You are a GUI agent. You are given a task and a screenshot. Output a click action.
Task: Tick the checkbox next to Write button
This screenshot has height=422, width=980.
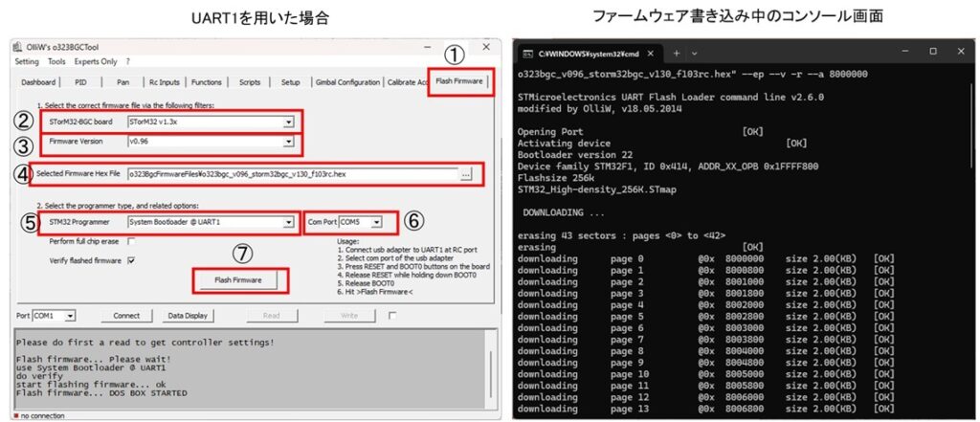coord(391,315)
